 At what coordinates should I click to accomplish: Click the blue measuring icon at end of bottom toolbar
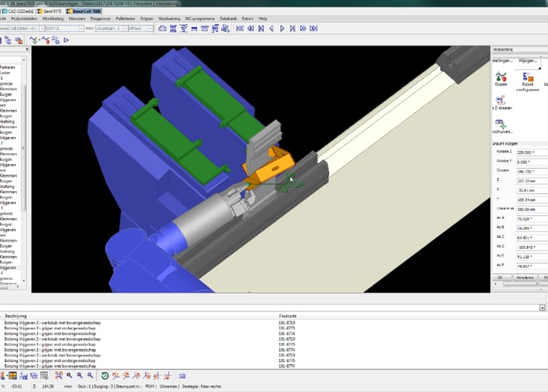(182, 376)
